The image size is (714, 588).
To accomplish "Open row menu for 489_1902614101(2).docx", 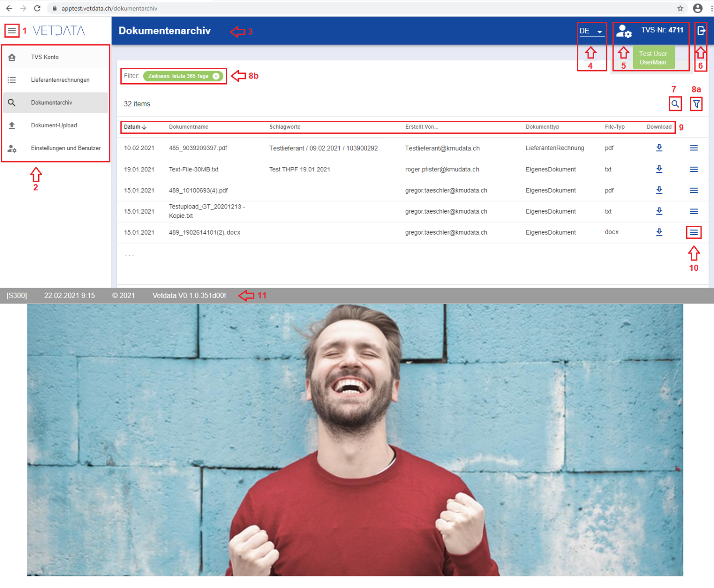I will tap(694, 232).
